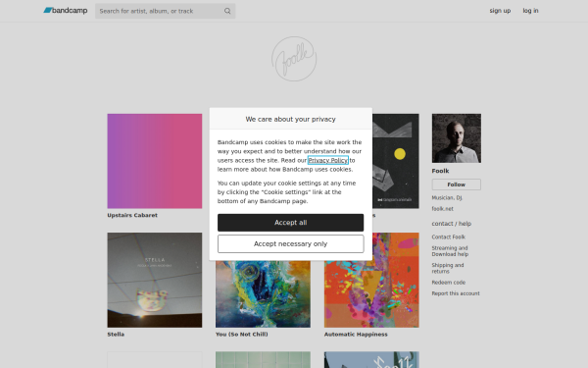Click the search magnifier icon

click(227, 11)
